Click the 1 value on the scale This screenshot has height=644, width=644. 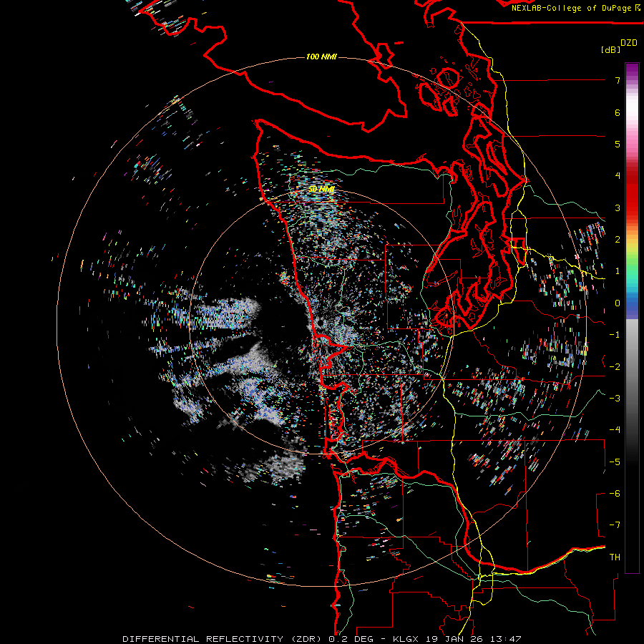(x=618, y=271)
